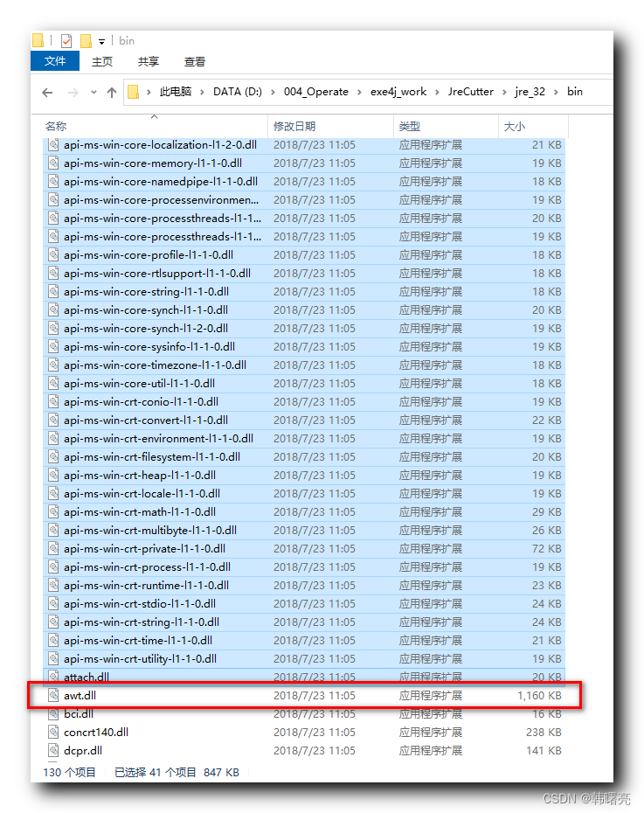The image size is (644, 813).
Task: Click icon of api-ms-win-core-timezone-l1-1-0.dll
Action: [x=53, y=365]
